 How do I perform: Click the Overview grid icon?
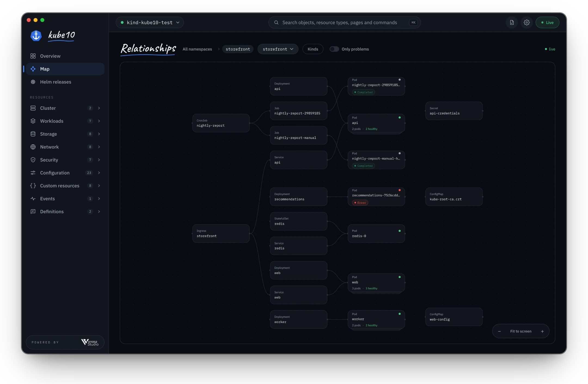coord(33,56)
